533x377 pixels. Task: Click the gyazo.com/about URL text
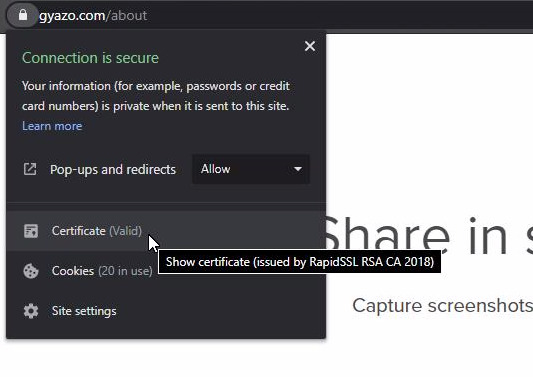pyautogui.click(x=93, y=16)
